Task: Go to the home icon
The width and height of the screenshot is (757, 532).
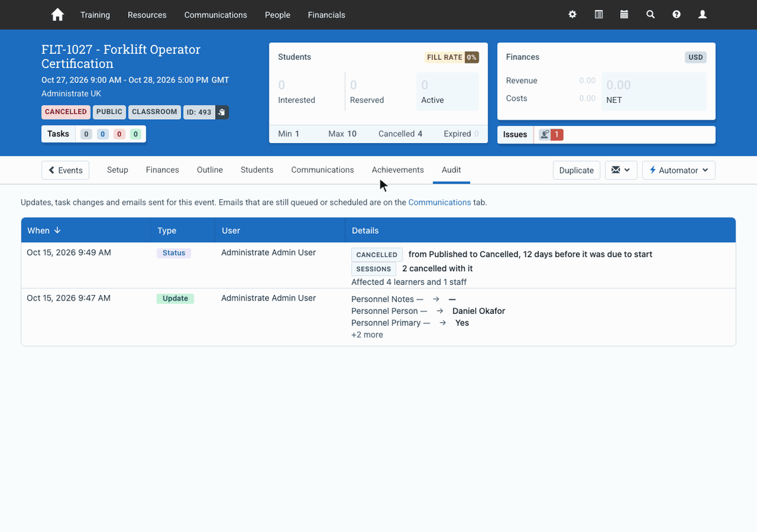Action: (x=57, y=14)
